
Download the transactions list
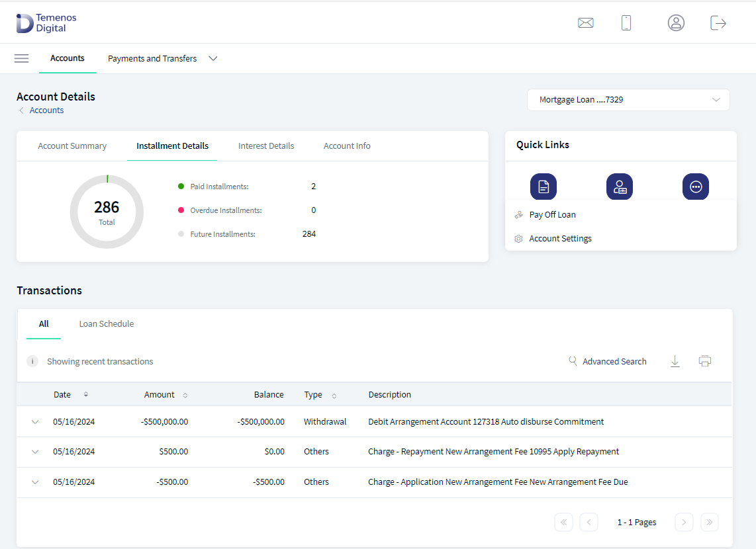tap(675, 361)
